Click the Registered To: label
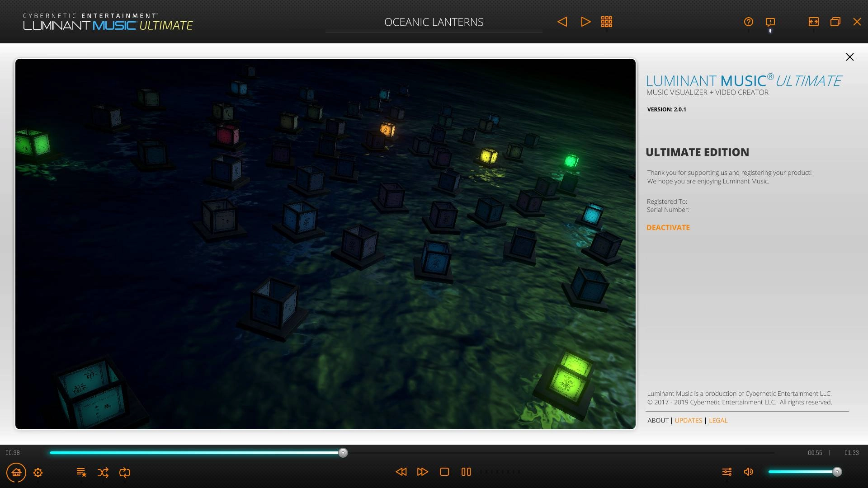868x488 pixels. point(667,202)
